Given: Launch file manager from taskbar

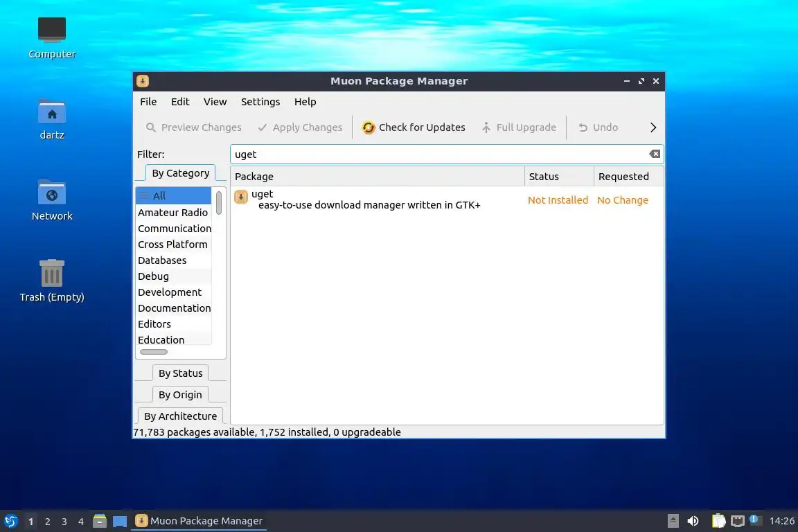Looking at the screenshot, I should 100,521.
